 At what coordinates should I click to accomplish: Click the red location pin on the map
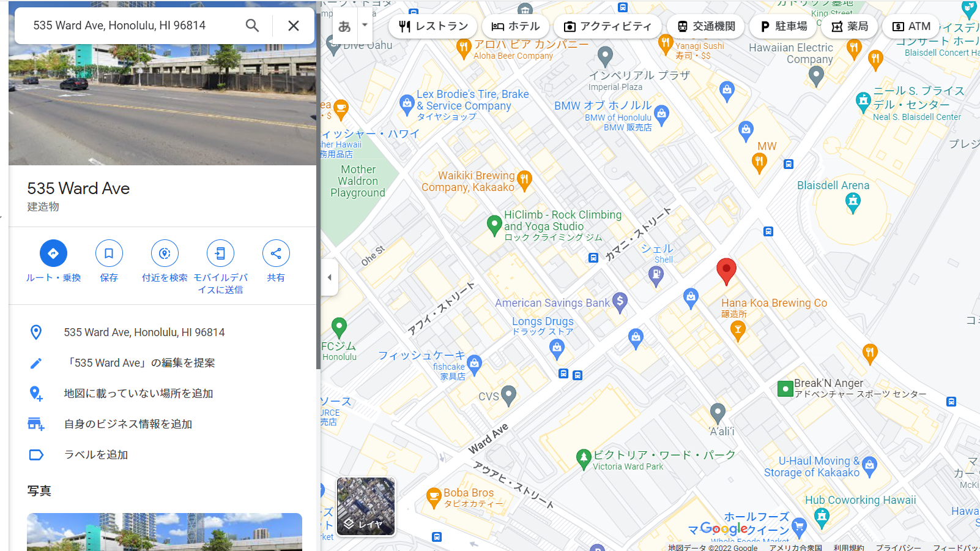pyautogui.click(x=726, y=271)
